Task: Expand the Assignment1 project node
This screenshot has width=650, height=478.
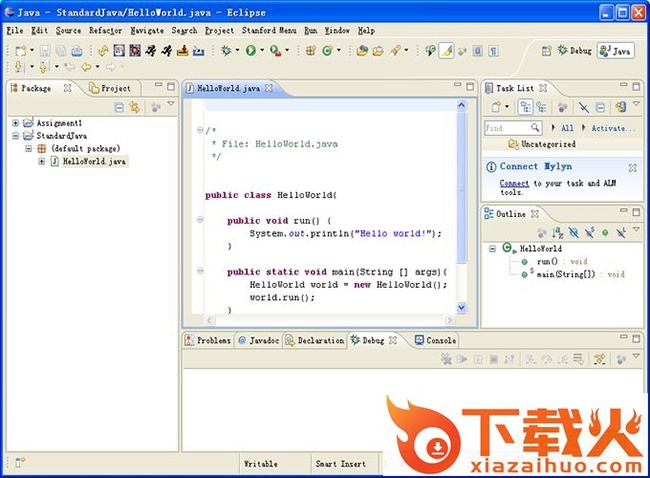Action: pos(15,123)
